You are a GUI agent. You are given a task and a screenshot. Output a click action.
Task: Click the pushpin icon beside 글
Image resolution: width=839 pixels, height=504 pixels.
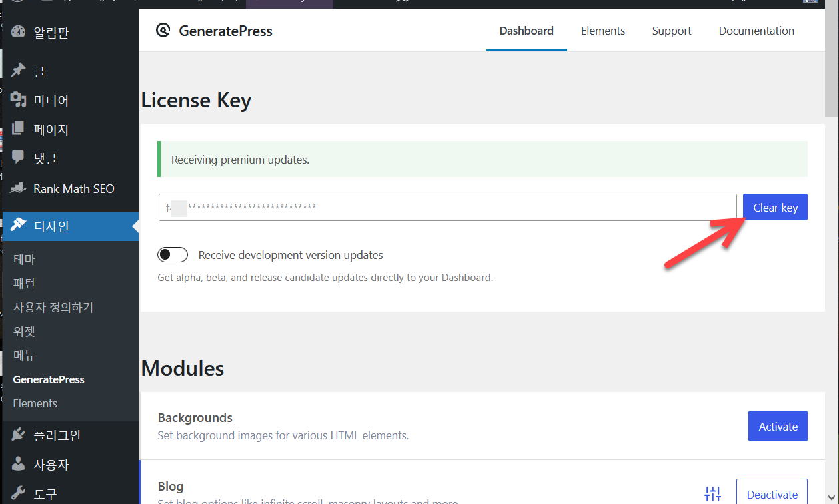point(19,71)
